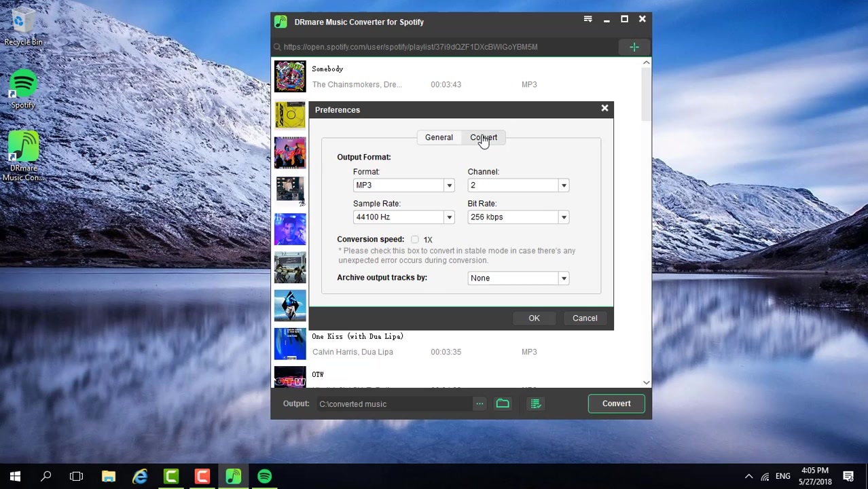Open the output folder browse dots button
Screen dimensions: 868x489
pos(480,403)
